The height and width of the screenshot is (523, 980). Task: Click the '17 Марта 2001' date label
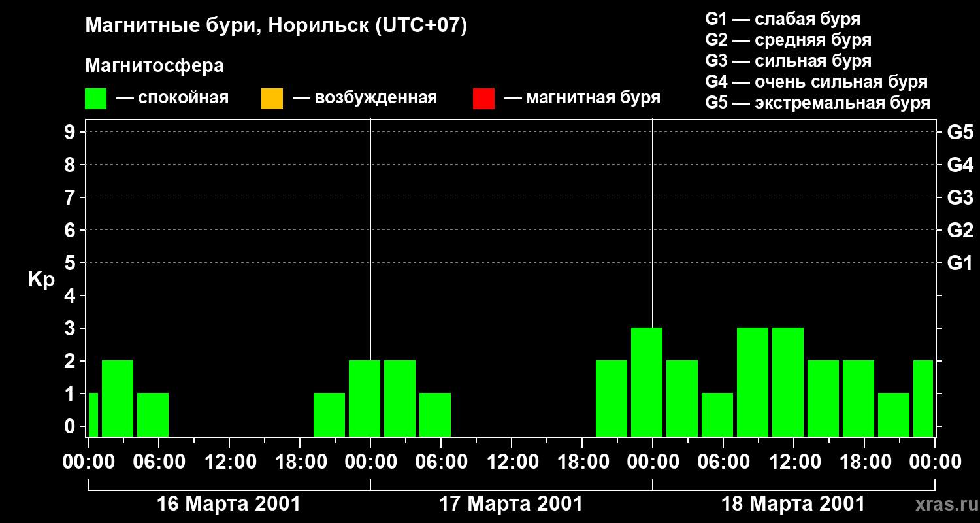click(511, 504)
